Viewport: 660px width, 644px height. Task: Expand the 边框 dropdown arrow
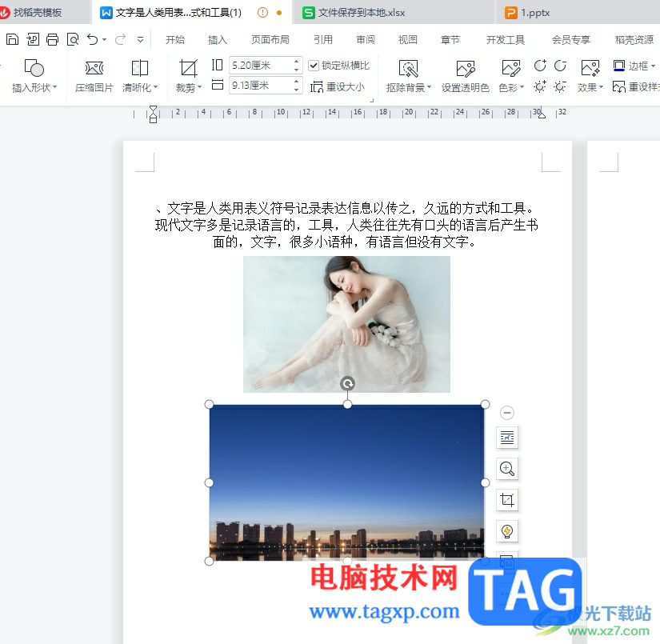coord(654,66)
